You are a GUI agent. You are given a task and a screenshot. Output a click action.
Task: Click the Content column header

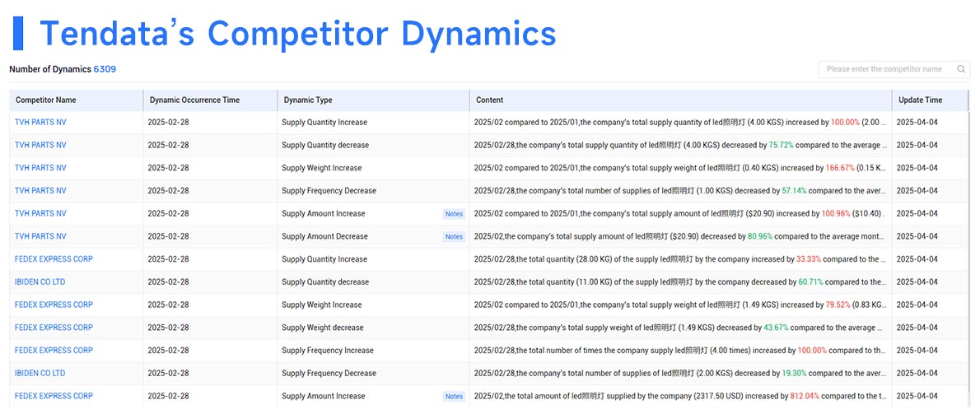pyautogui.click(x=489, y=100)
